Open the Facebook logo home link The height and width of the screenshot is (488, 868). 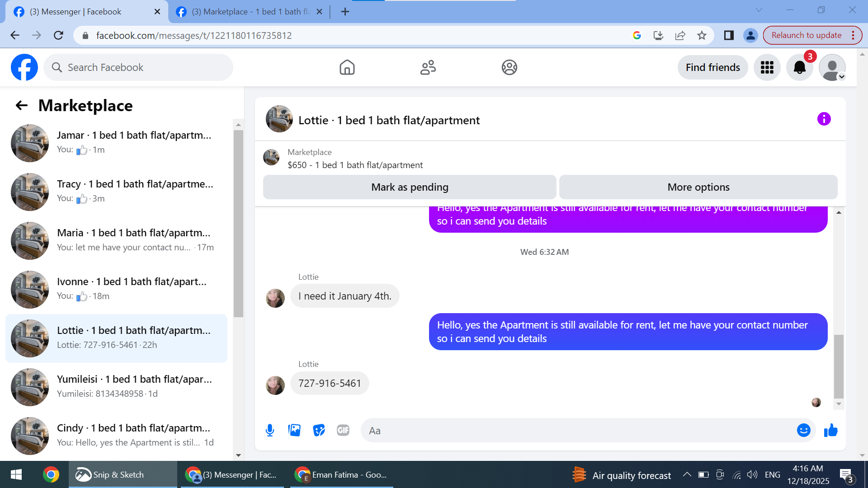24,67
